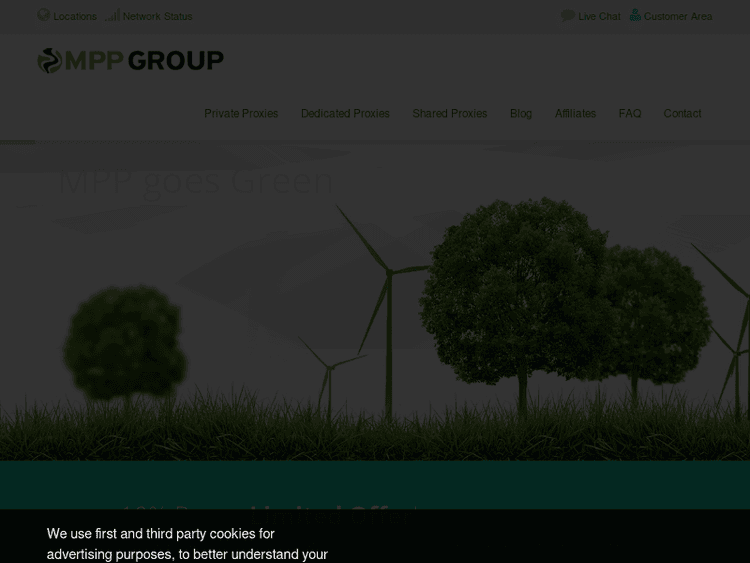Click the cookie notice text

click(x=187, y=543)
